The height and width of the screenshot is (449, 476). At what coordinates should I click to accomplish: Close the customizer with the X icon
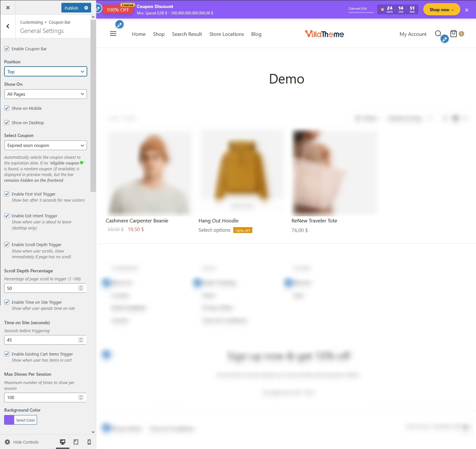8,8
